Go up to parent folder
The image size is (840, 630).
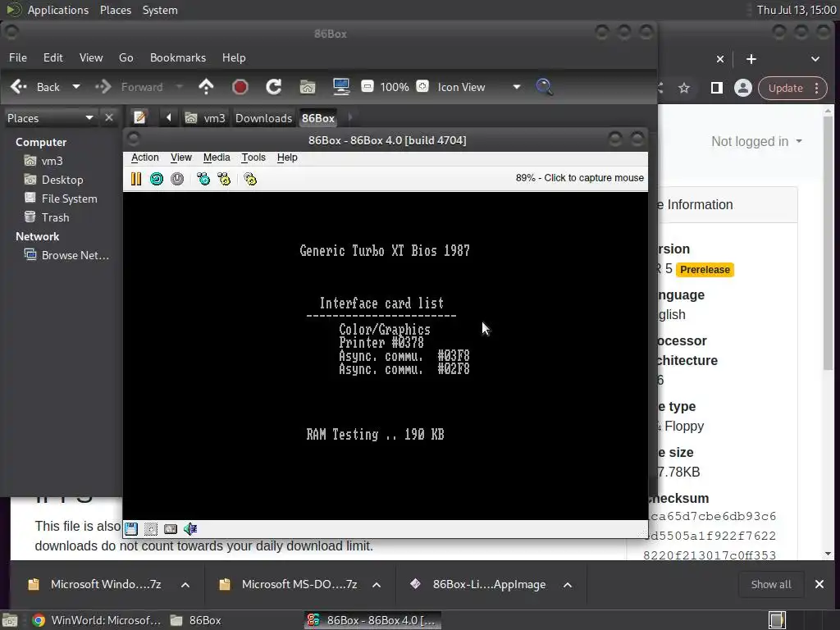click(x=206, y=87)
